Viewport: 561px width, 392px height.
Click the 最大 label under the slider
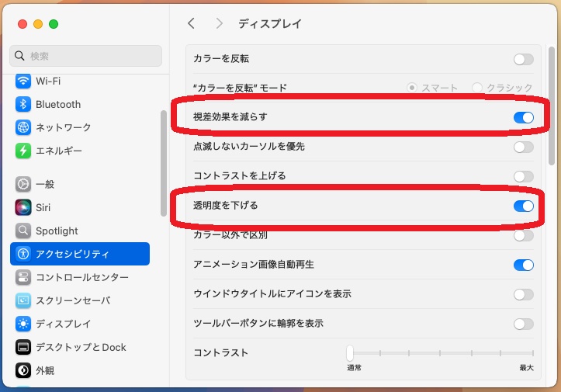click(x=526, y=368)
